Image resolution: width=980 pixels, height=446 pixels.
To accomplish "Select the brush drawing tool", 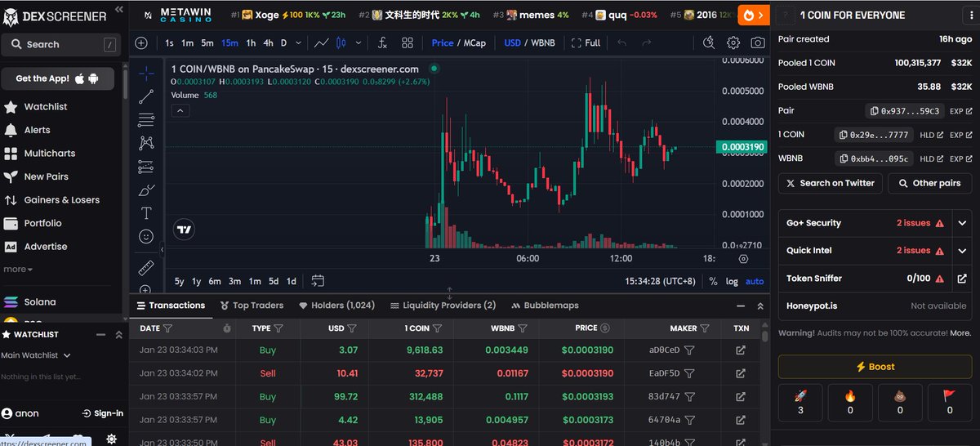I will point(146,190).
